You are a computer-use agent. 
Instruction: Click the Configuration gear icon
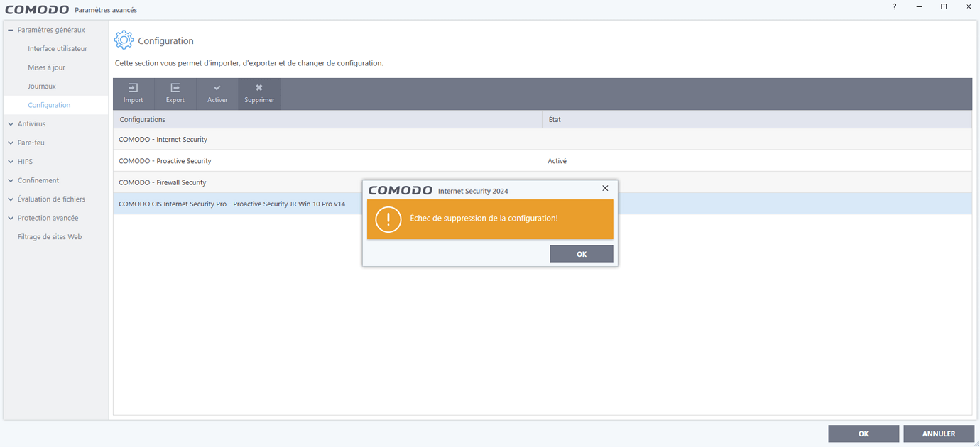124,40
